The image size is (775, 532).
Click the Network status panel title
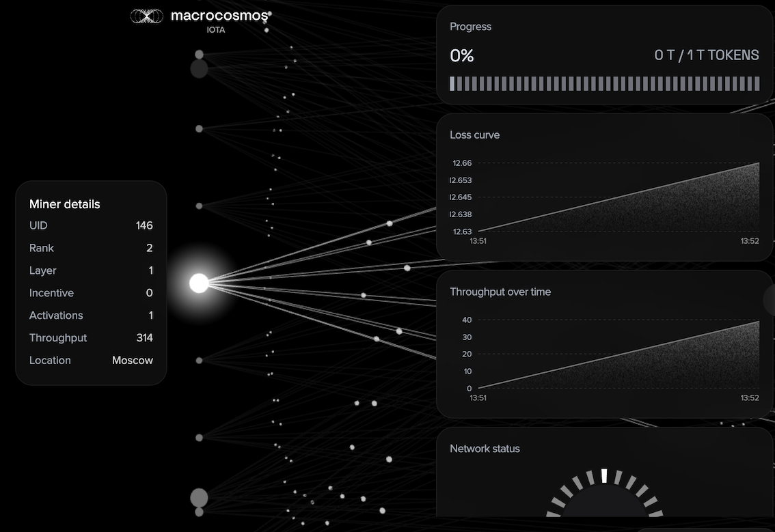point(485,449)
